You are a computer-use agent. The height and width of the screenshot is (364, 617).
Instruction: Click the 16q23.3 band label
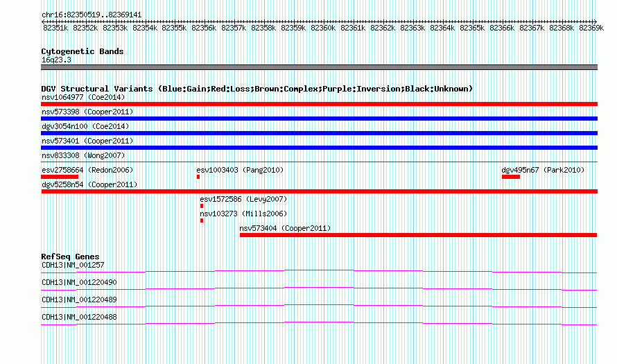coord(56,60)
